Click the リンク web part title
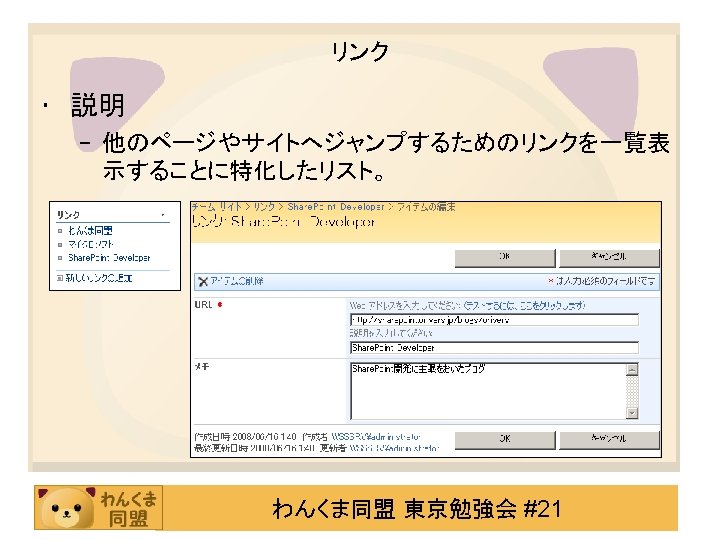The image size is (720, 540). (68, 214)
